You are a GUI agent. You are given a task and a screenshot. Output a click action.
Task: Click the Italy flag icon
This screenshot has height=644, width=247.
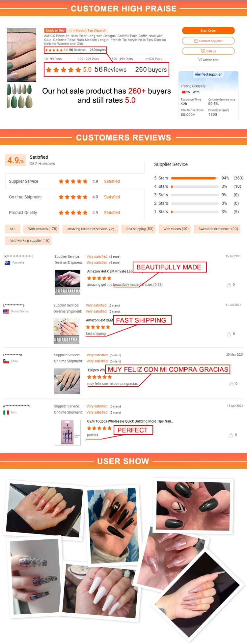point(6,412)
